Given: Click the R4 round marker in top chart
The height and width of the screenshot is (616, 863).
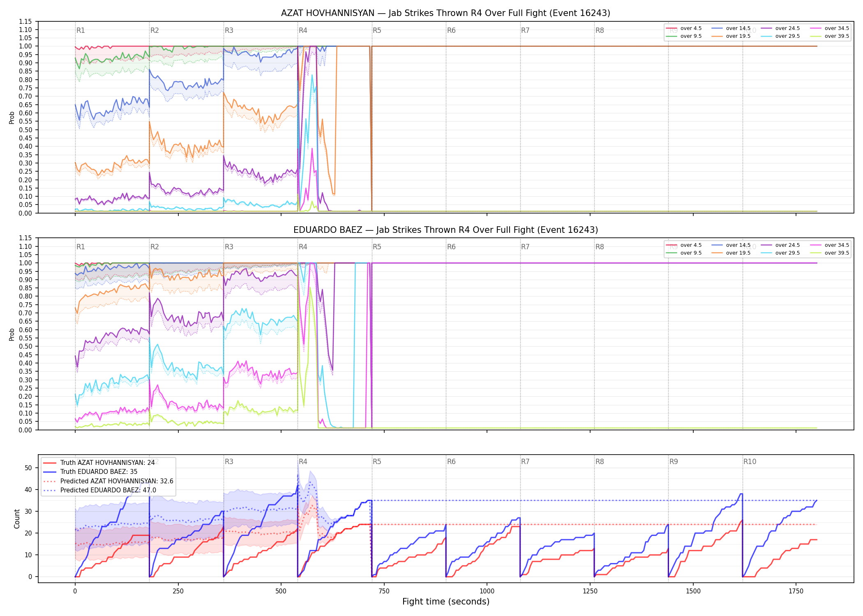Looking at the screenshot, I should [303, 30].
